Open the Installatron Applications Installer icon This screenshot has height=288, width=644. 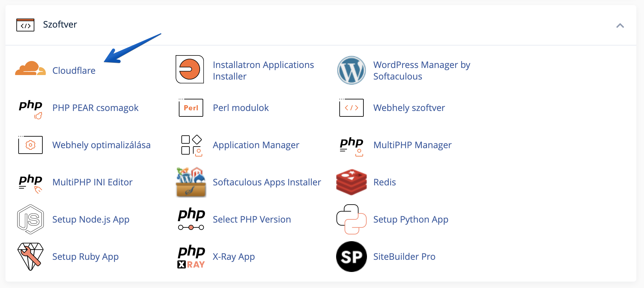click(x=190, y=69)
